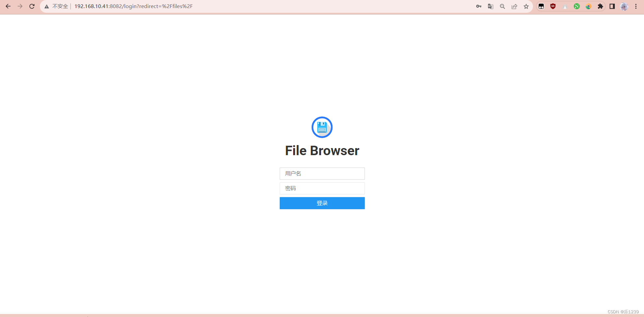644x317 pixels.
Task: Focus the 用户名 username field
Action: pos(322,174)
